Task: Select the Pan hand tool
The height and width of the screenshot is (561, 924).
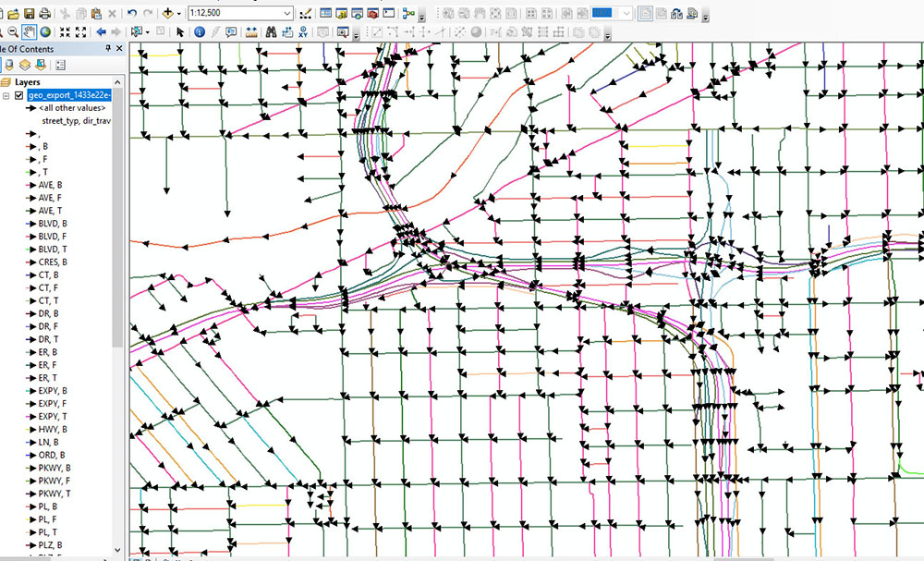Action: 29,31
